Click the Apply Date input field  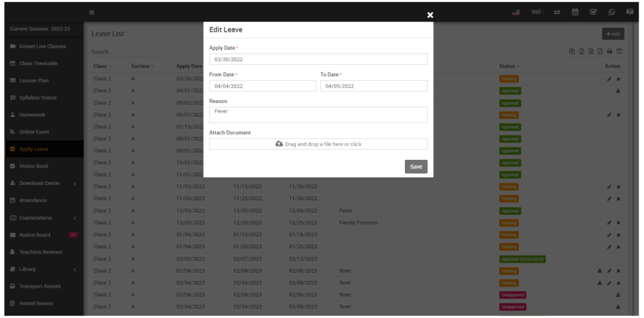pyautogui.click(x=318, y=59)
